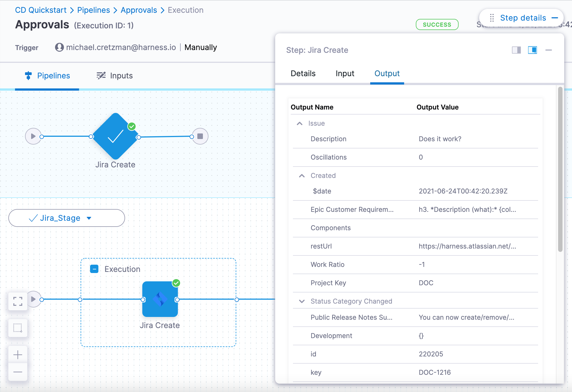
Task: Click the Step details button
Action: (523, 18)
